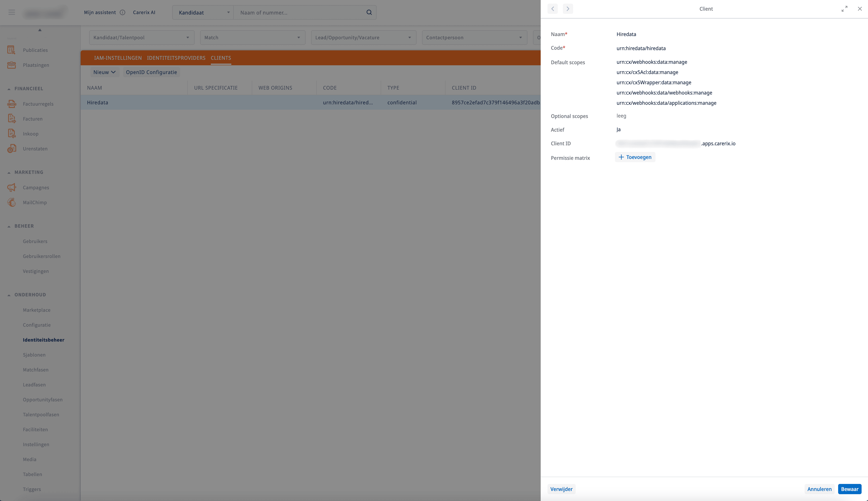Edit the Code field urn:hiredata/hiredata
This screenshot has width=868, height=501.
coord(641,48)
